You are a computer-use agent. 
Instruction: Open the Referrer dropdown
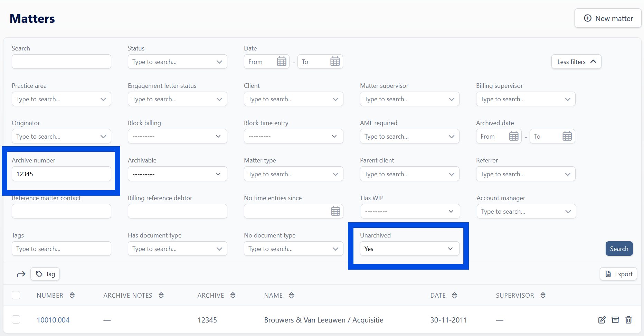point(526,174)
